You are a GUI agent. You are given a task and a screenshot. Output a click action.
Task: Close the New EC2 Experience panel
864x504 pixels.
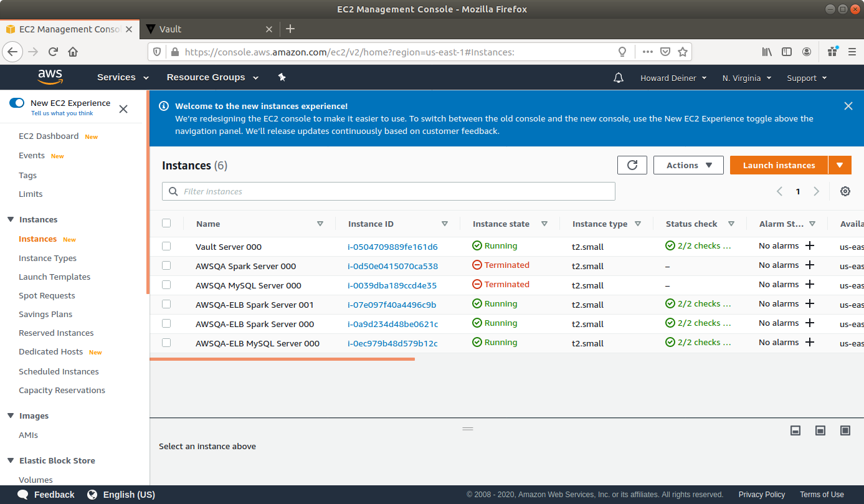[x=123, y=109]
